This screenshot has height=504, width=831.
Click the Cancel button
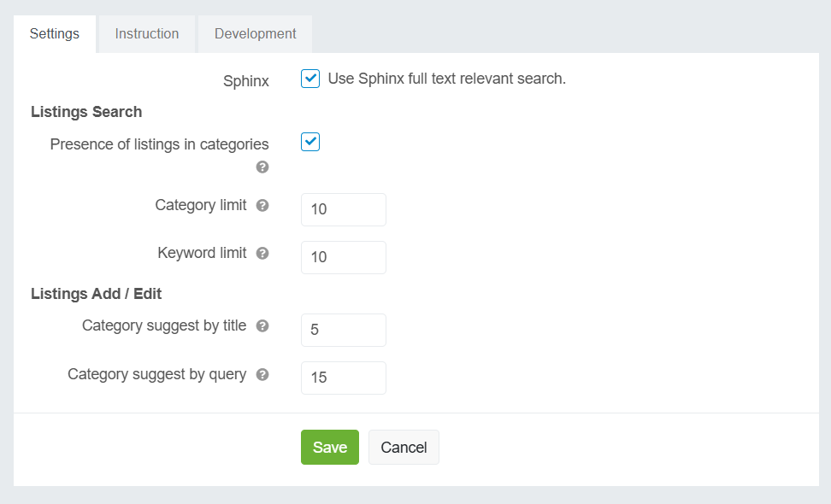404,448
